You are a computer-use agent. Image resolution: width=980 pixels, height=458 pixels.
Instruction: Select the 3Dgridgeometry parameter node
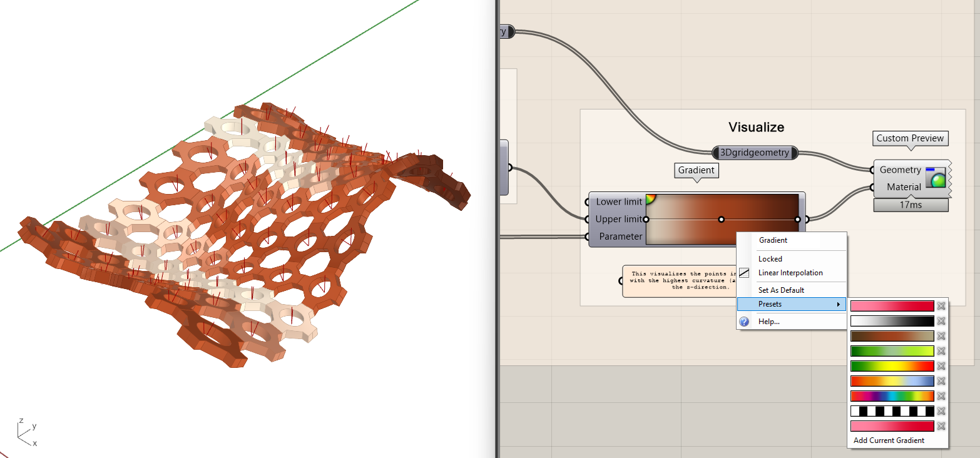(x=755, y=153)
